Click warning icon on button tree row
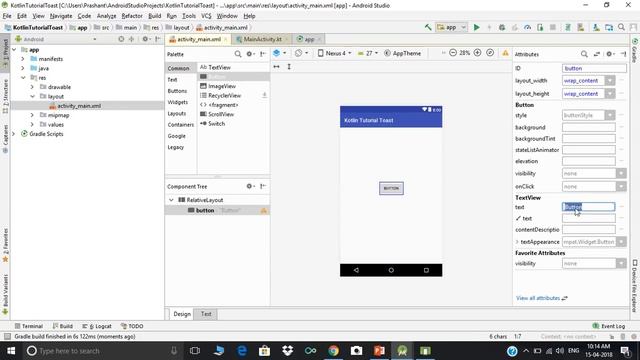The image size is (640, 360). click(x=263, y=210)
